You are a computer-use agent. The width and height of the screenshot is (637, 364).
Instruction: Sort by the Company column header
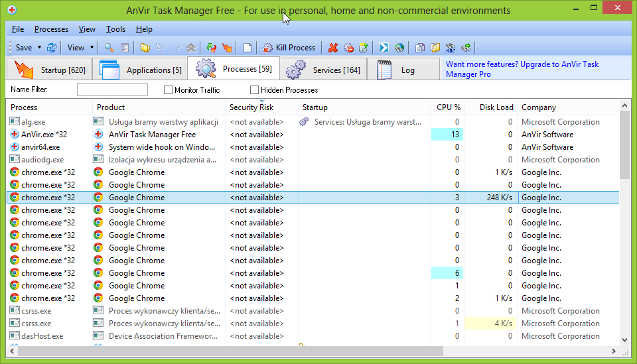pos(567,107)
